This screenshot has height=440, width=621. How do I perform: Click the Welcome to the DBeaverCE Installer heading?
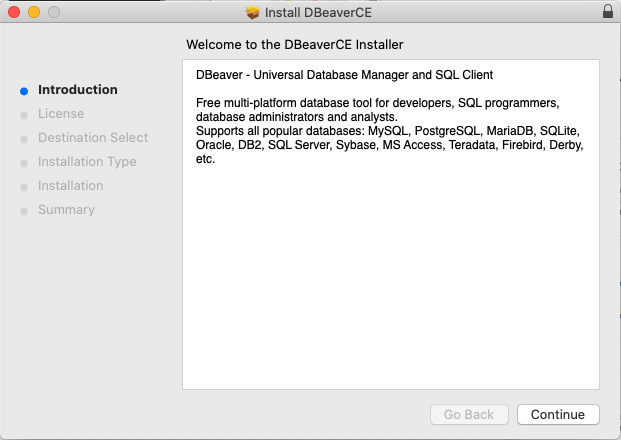[295, 44]
